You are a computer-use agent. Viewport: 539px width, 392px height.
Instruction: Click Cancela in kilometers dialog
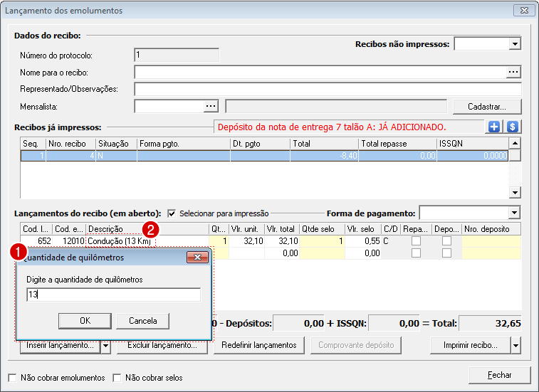pos(142,321)
